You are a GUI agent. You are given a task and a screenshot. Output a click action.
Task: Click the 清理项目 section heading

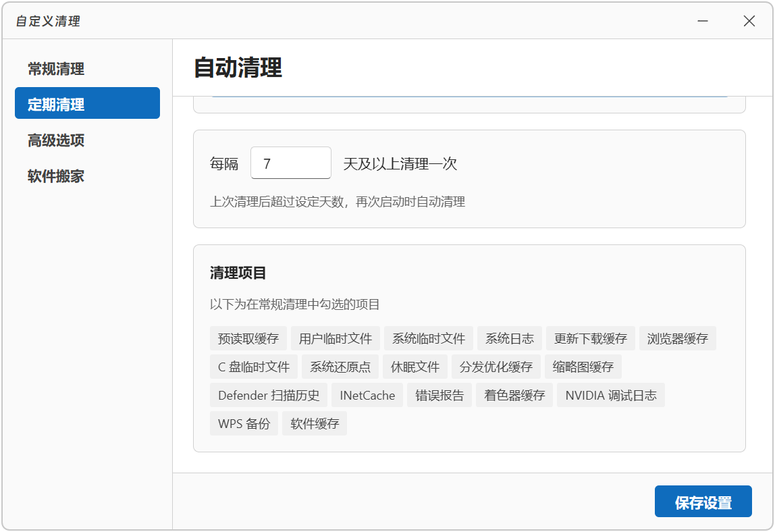[238, 273]
